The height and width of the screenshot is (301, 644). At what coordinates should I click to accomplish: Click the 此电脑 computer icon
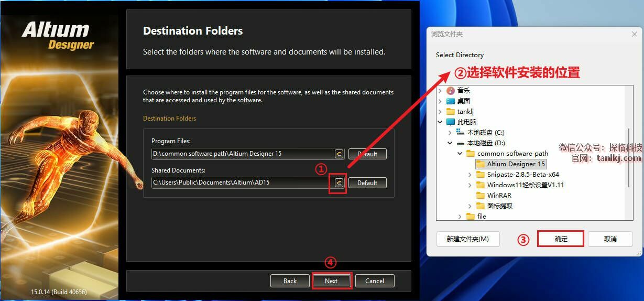pos(451,122)
